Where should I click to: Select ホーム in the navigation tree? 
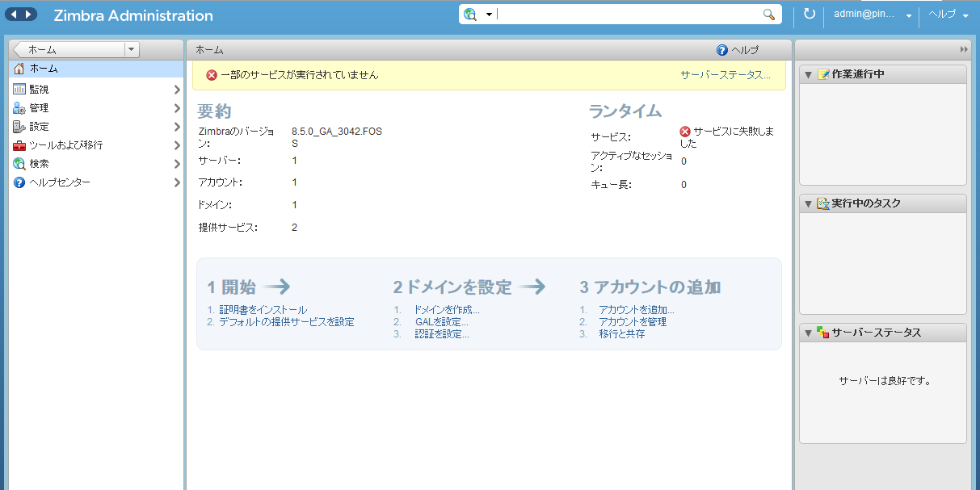[96, 69]
